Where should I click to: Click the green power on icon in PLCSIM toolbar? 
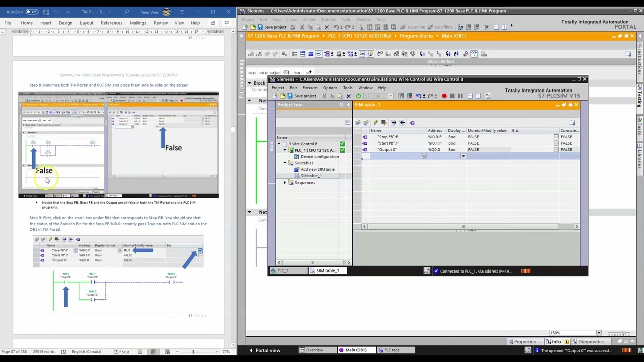358,96
